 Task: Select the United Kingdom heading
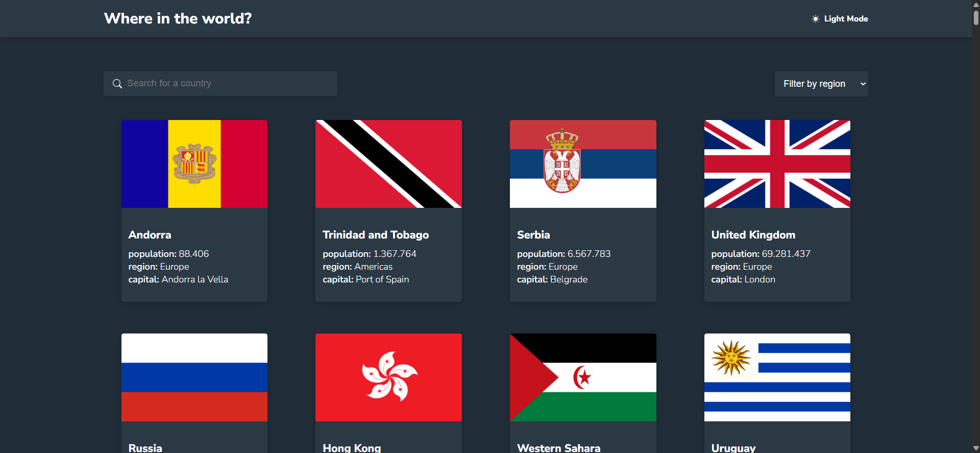(753, 235)
